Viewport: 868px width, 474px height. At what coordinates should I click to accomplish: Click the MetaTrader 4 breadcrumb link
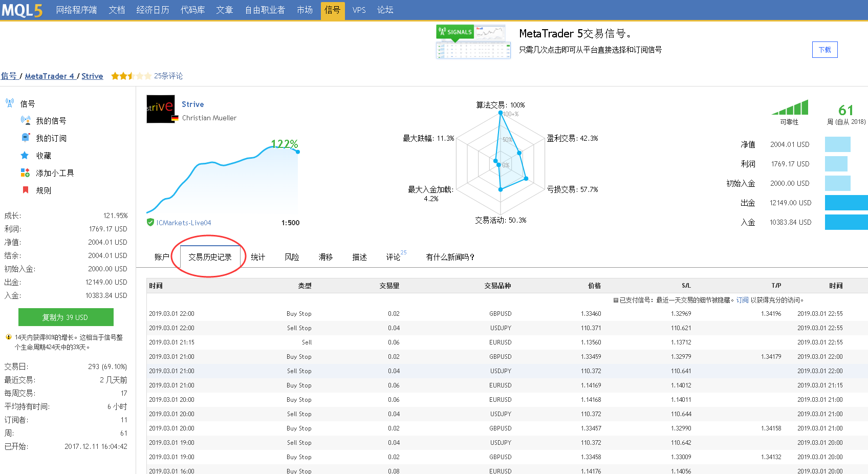tap(49, 76)
